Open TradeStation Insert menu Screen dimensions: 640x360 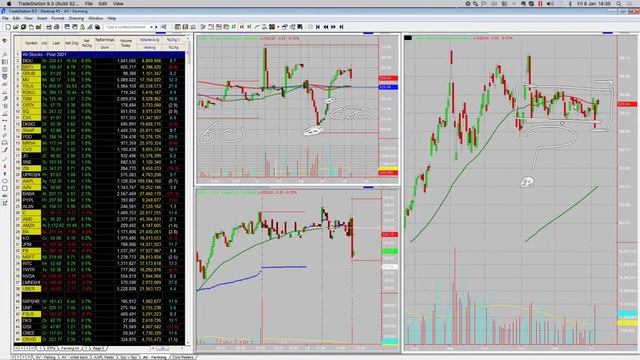pos(42,18)
